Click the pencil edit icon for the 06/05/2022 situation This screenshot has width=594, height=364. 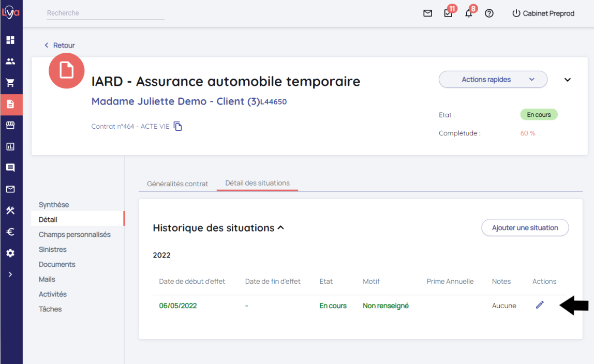point(540,305)
